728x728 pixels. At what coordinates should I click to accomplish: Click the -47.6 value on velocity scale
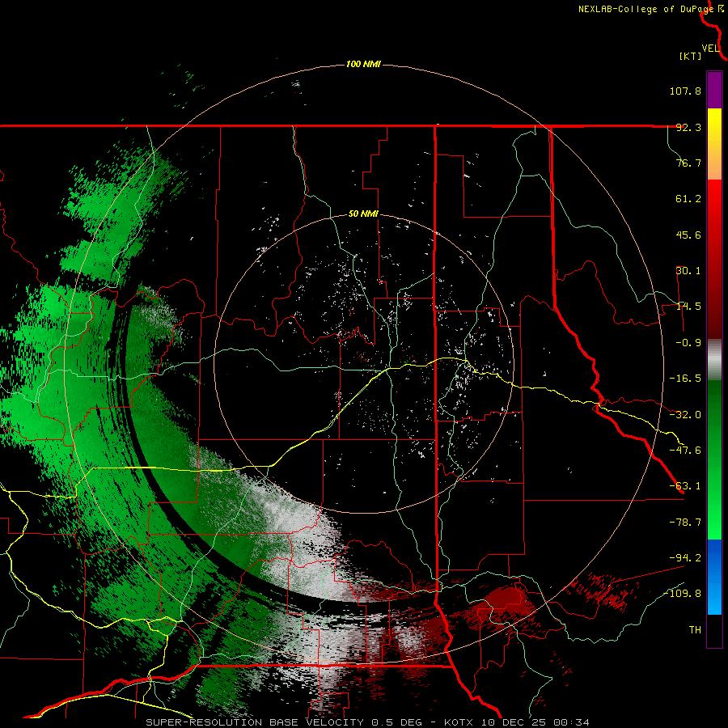[685, 451]
